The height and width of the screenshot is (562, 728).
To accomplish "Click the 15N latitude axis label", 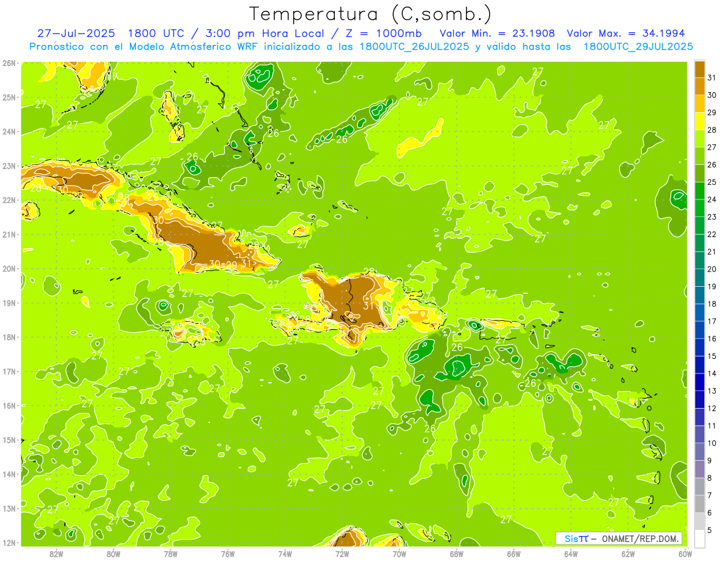I will (9, 440).
